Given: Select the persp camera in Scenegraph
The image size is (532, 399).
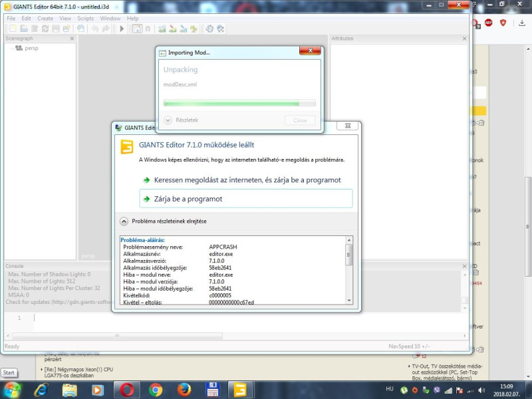Looking at the screenshot, I should 31,48.
